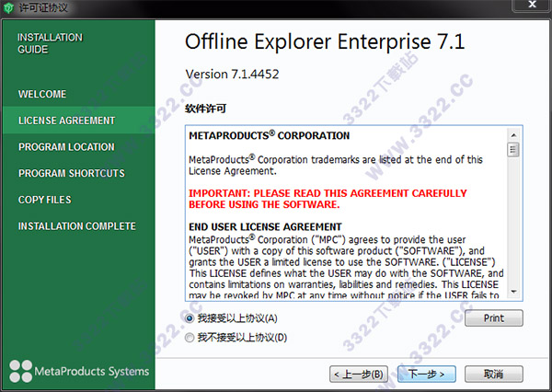Click the red IMPORTANT notice text
552x392 pixels.
[328, 199]
